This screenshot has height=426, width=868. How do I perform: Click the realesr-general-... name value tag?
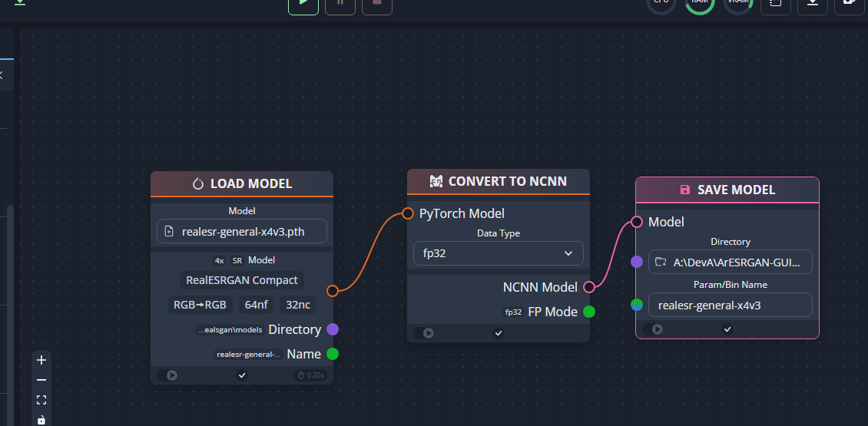coord(249,354)
